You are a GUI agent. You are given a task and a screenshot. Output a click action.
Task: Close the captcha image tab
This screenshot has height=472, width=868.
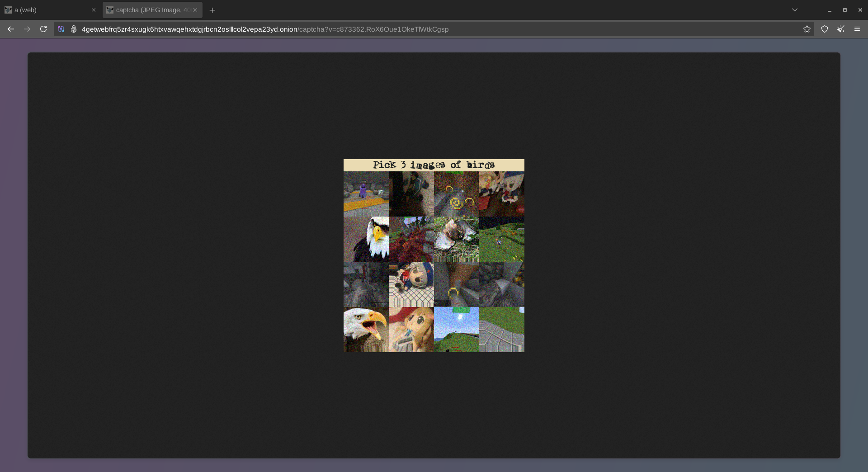[x=195, y=10]
